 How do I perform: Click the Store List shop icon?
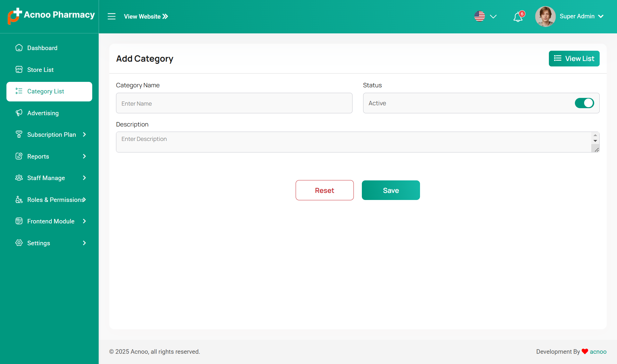point(19,70)
